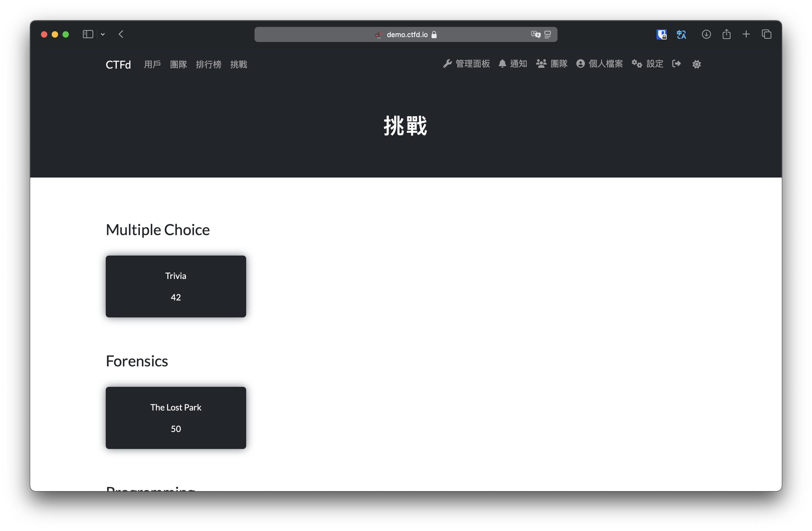Open a new tab with the plus icon

point(746,34)
